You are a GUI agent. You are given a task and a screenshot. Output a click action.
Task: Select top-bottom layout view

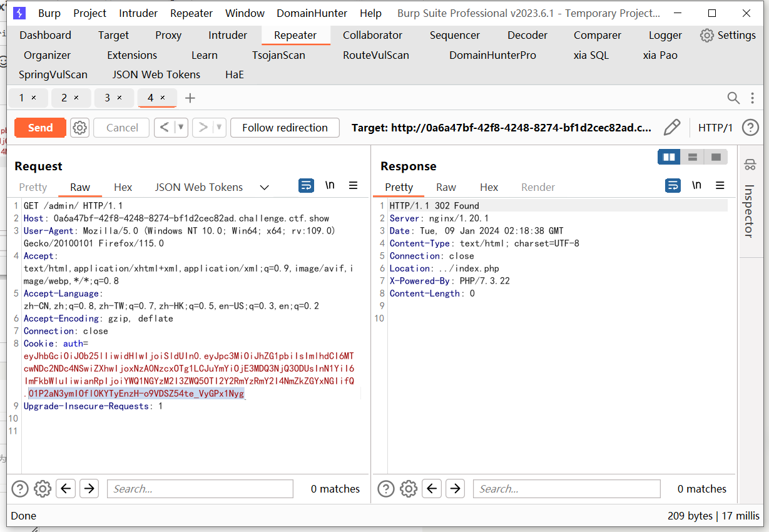point(692,157)
